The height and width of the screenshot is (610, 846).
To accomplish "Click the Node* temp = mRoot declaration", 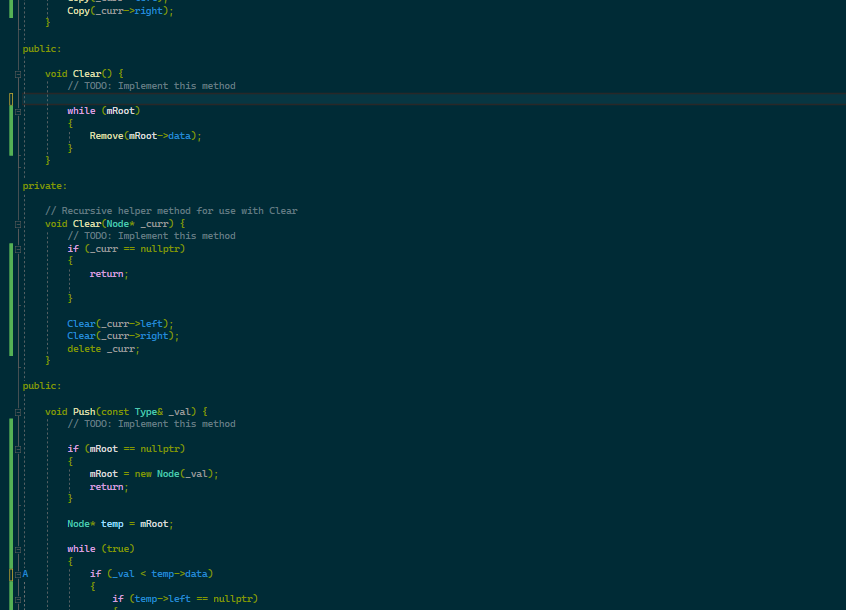I will (x=120, y=523).
